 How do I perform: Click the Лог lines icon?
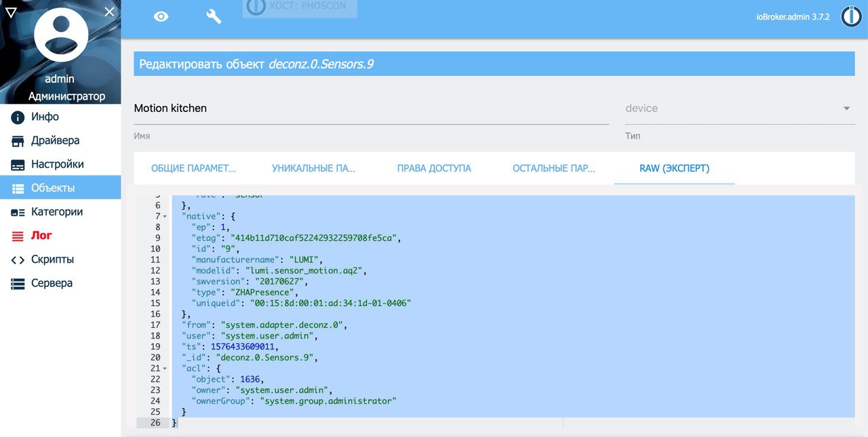point(18,236)
